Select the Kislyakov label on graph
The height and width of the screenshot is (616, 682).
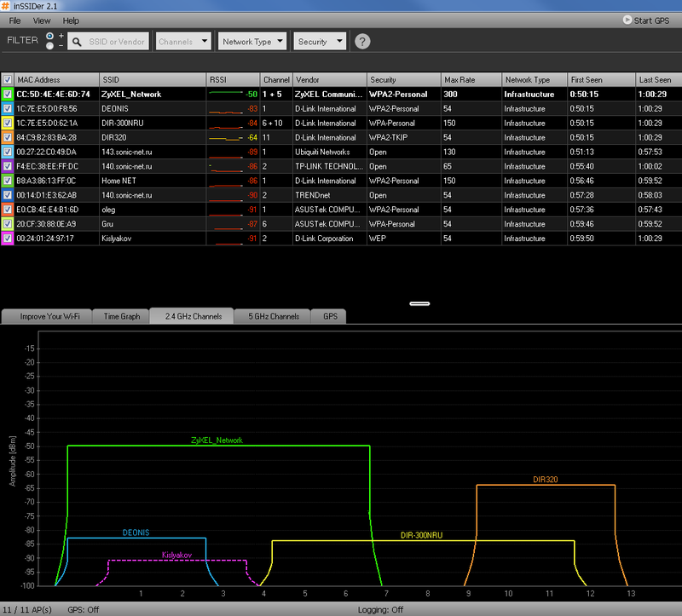pyautogui.click(x=176, y=555)
